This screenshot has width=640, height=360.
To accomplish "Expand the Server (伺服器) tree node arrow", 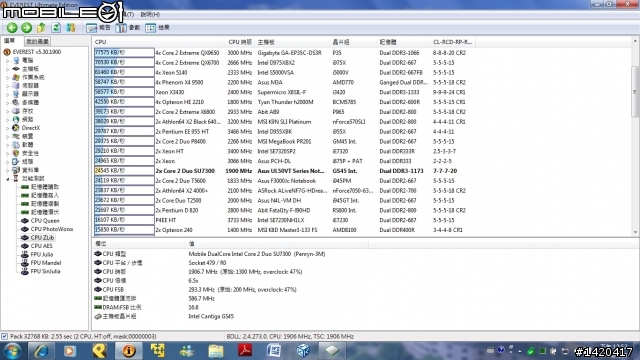I will (x=7, y=86).
